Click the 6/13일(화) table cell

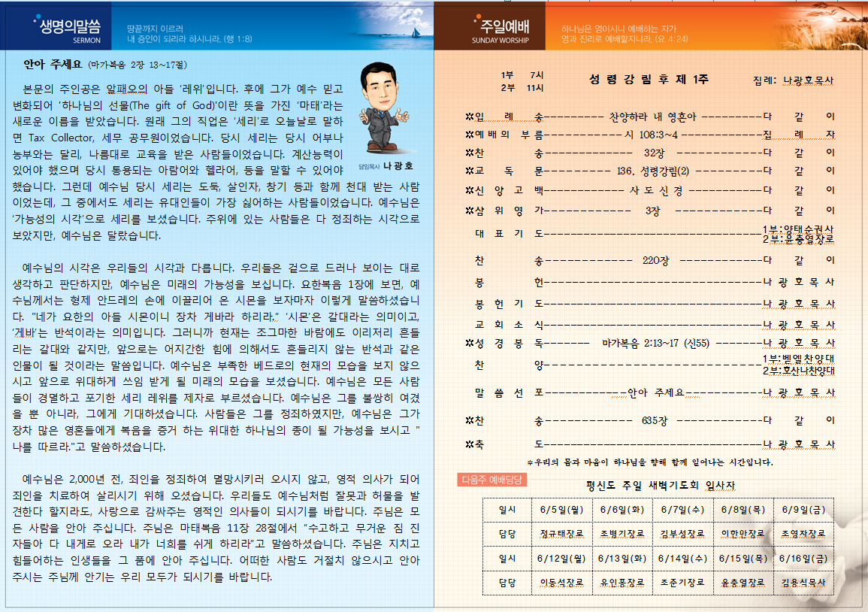click(622, 559)
